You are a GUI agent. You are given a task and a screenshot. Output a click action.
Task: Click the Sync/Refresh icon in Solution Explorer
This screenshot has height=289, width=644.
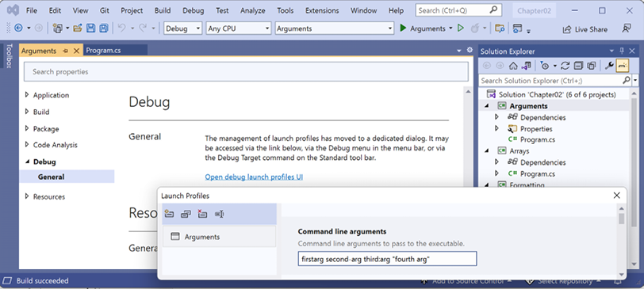coord(565,66)
